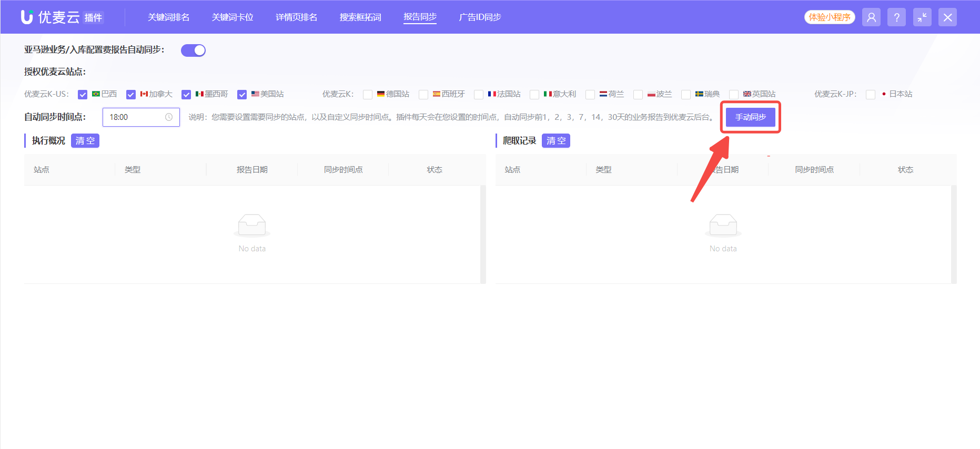
Task: Click the Spain flag icon
Action: [437, 94]
